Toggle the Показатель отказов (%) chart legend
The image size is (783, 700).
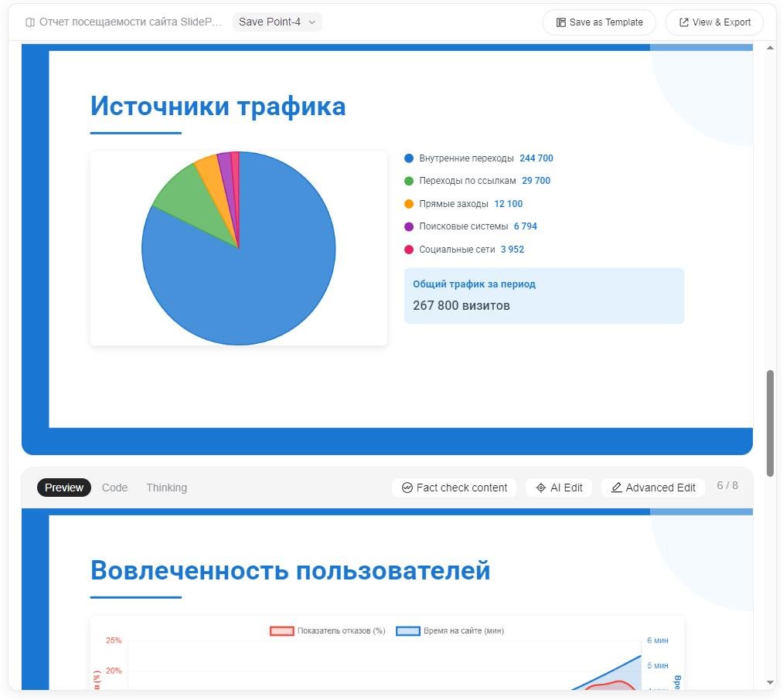328,630
